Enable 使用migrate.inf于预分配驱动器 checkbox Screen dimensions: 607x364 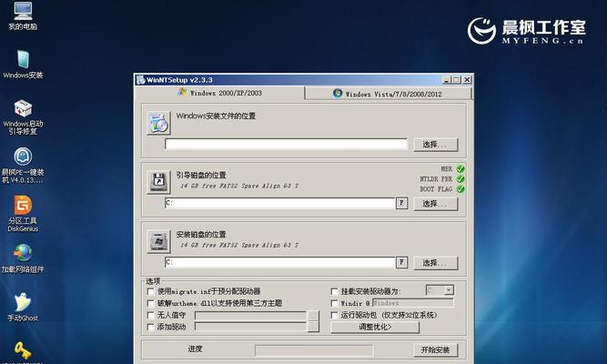tap(151, 291)
